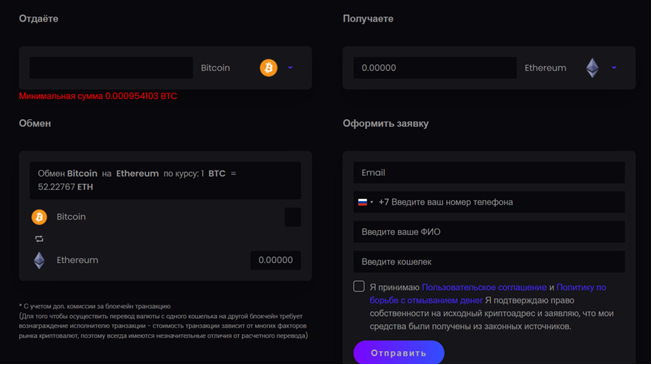
Task: Focus the Отдаёте amount input field
Action: [111, 68]
